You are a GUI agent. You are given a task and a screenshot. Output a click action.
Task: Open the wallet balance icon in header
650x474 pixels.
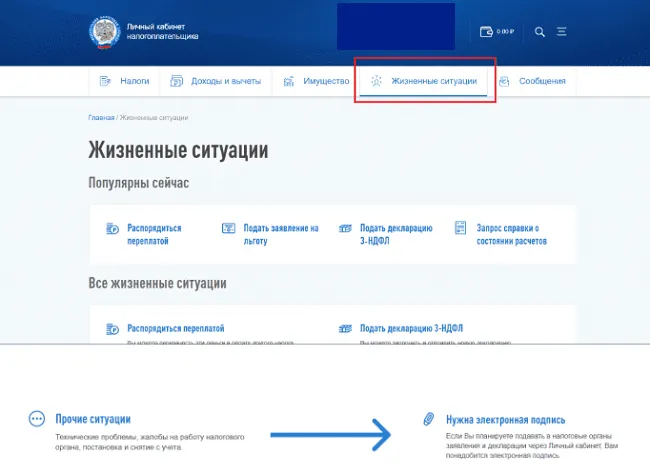pos(487,32)
